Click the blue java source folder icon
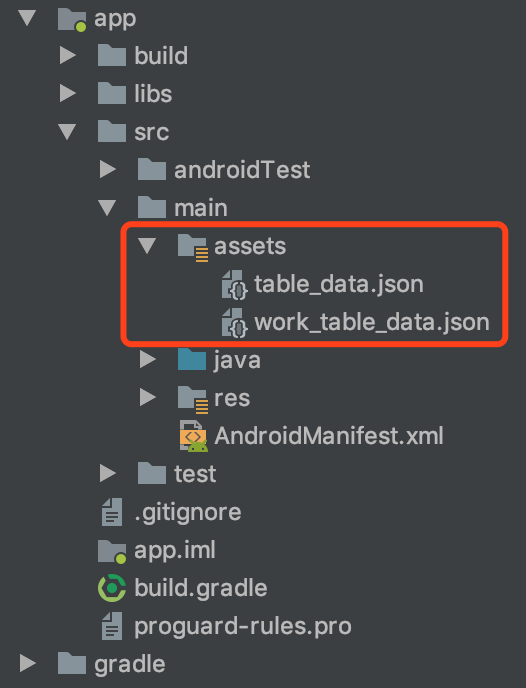This screenshot has width=526, height=688. (x=192, y=360)
